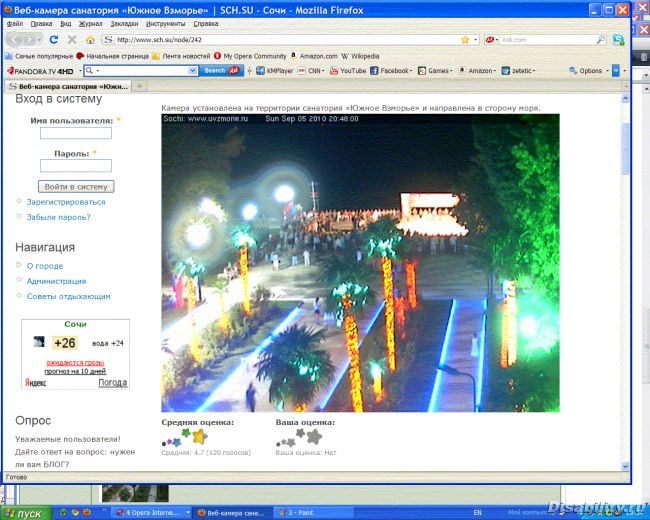Click the Home icon in navigation bar
650x520 pixels.
click(x=90, y=40)
